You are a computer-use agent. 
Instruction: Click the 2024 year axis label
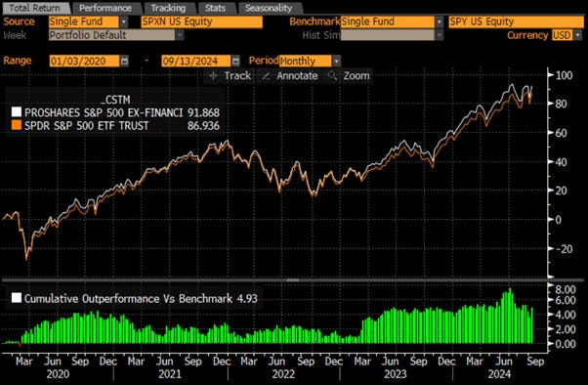[x=499, y=374]
